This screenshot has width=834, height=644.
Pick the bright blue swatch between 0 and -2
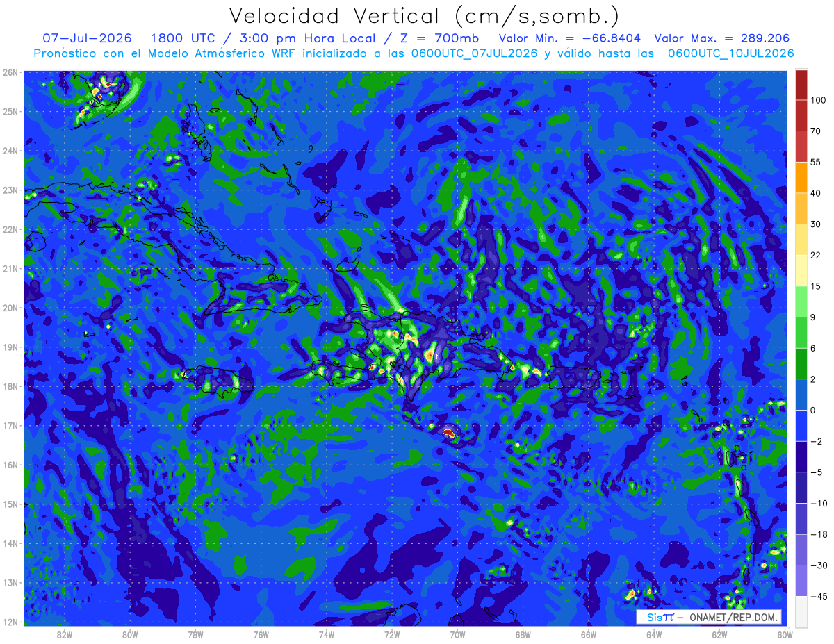[802, 425]
